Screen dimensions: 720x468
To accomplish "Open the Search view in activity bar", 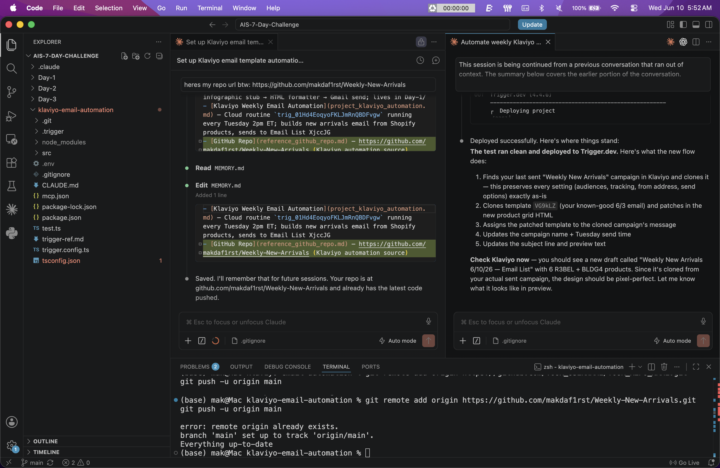I will coord(11,68).
